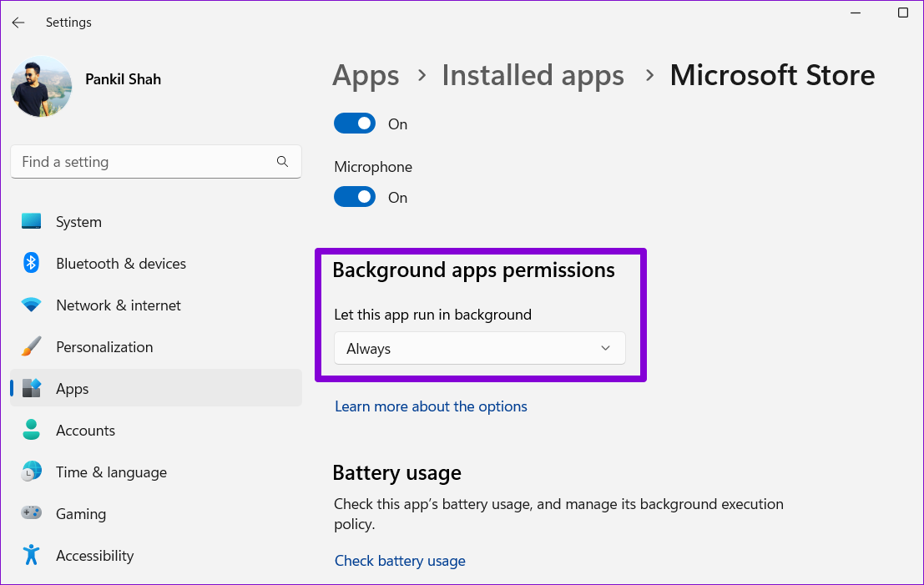
Task: Turn off the toggle above Microphone
Action: click(355, 124)
